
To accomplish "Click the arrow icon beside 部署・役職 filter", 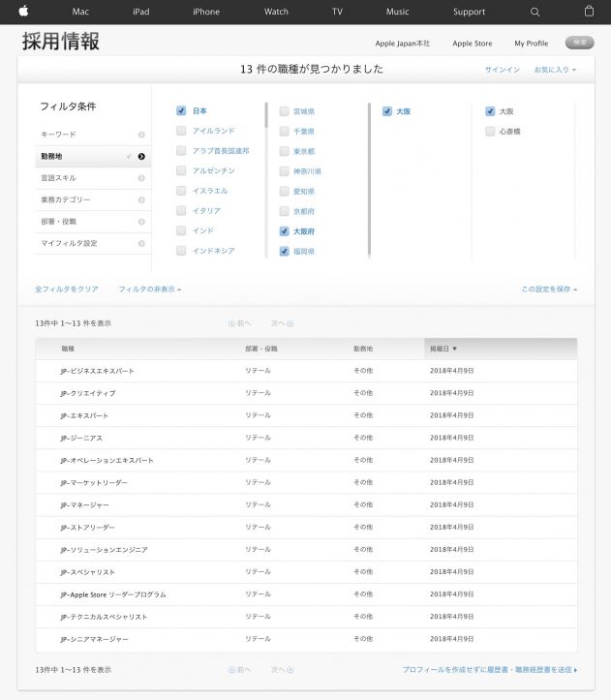I will pyautogui.click(x=141, y=222).
